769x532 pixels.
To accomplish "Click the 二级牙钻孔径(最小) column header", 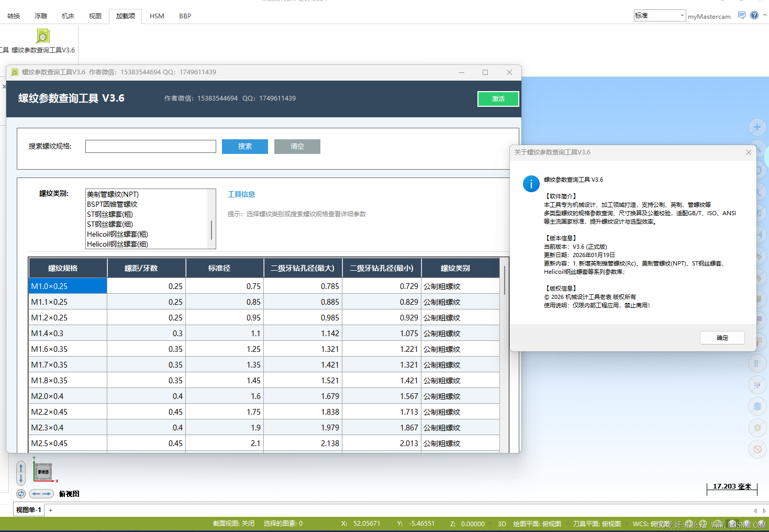I will (x=382, y=268).
